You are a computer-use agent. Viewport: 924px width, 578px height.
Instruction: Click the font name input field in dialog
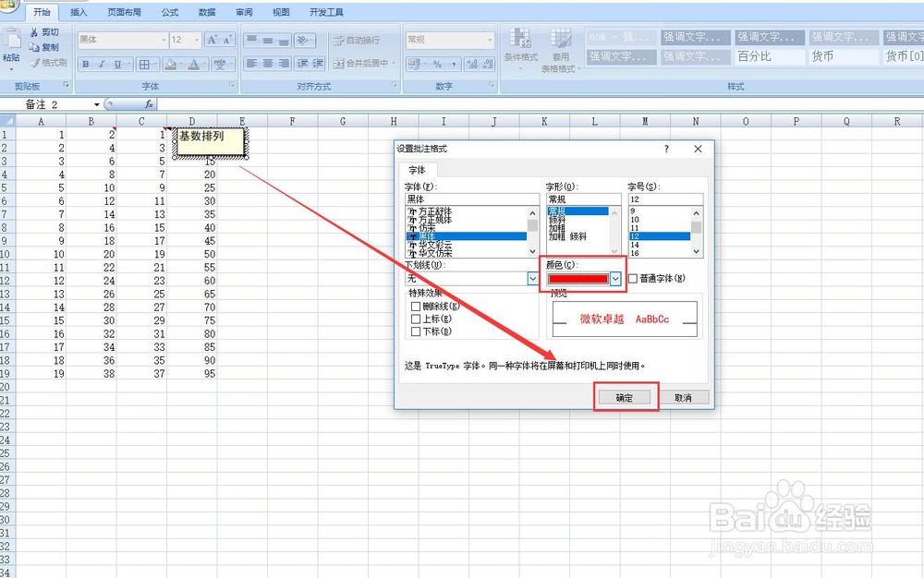[472, 199]
